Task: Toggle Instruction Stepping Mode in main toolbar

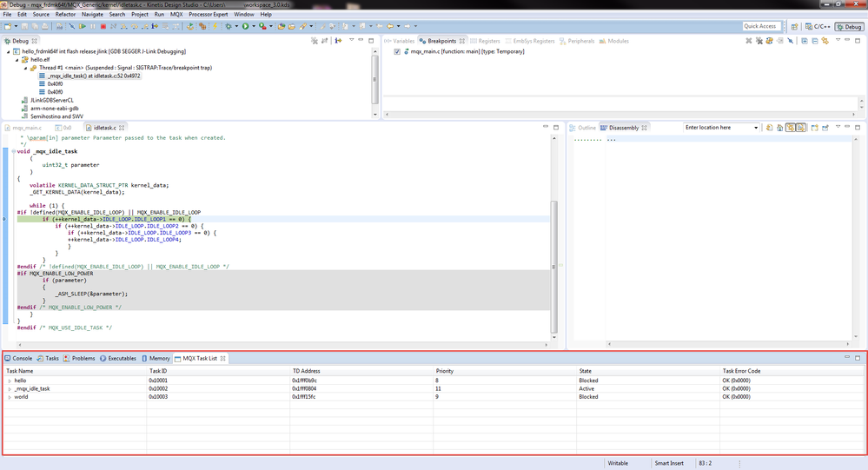Action: point(155,26)
